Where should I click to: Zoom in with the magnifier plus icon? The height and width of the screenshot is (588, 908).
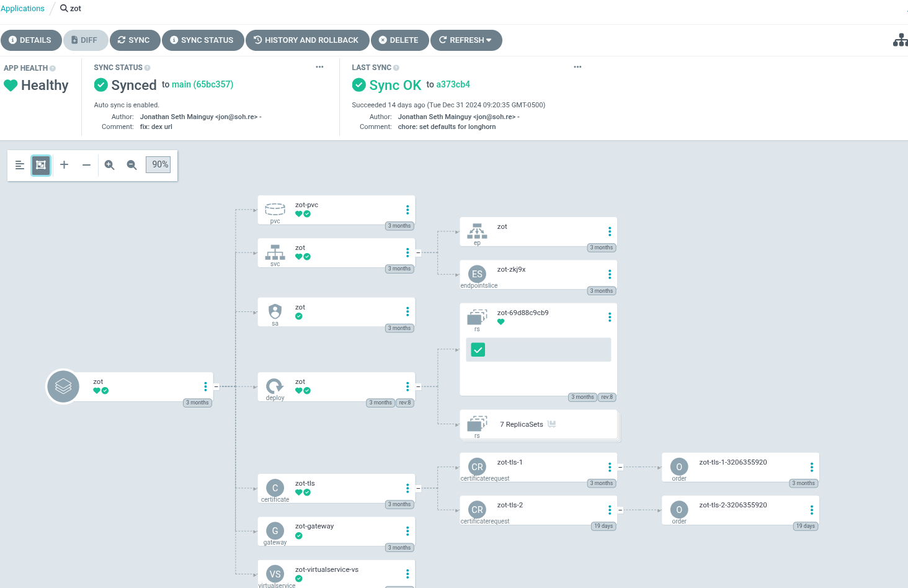click(x=110, y=165)
